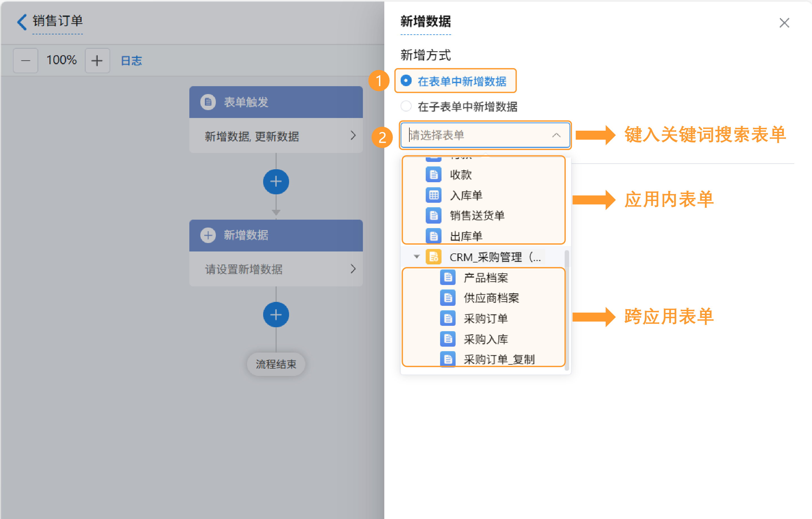
Task: Select 在子表单中新增数据 radio option
Action: [x=406, y=106]
